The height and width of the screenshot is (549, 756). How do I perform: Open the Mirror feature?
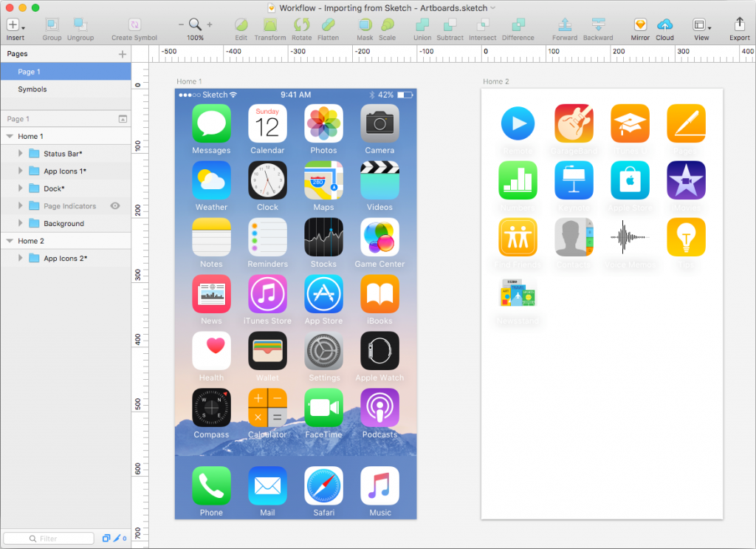(x=640, y=24)
